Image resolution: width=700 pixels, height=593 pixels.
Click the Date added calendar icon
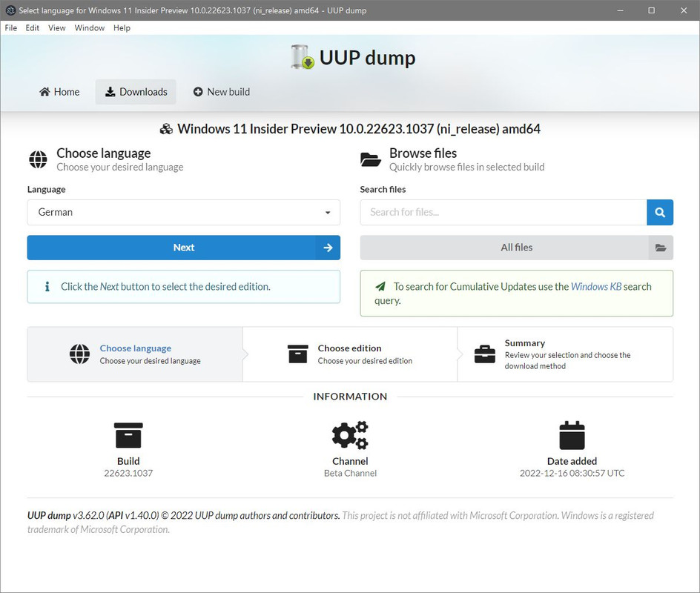point(572,435)
